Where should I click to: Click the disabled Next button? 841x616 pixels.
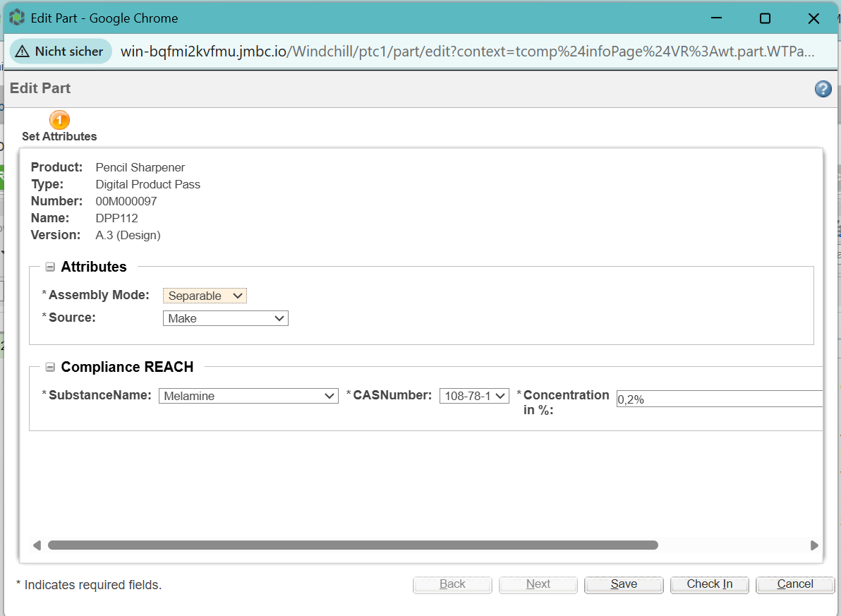(538, 584)
